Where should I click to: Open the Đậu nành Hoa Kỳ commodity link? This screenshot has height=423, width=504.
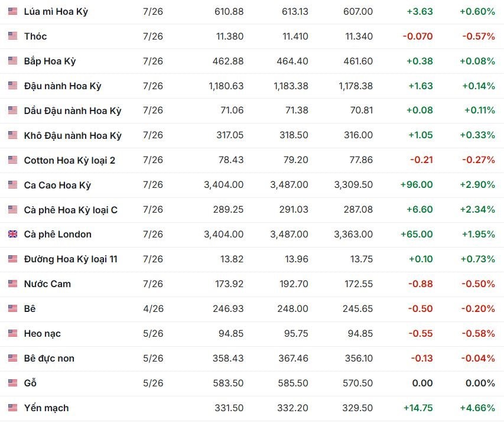tap(63, 86)
